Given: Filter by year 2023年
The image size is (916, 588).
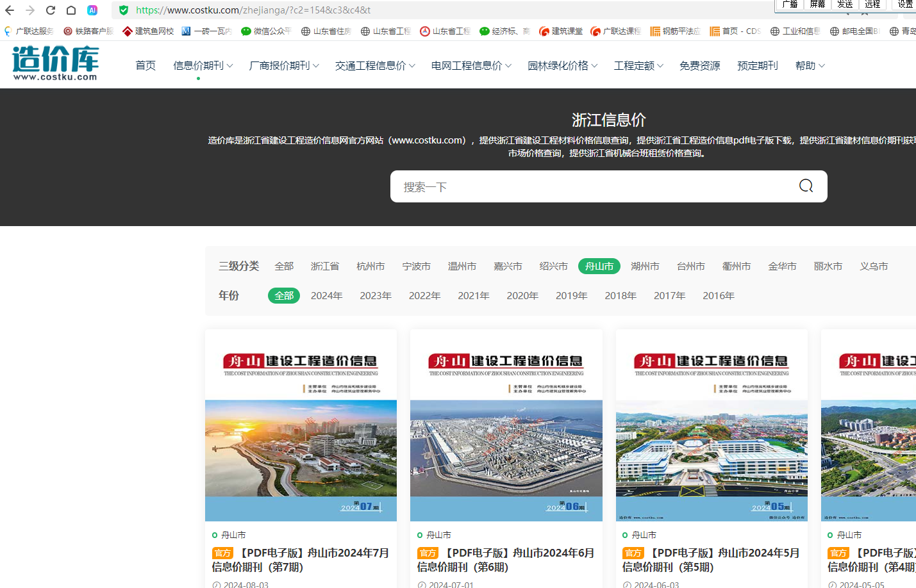Looking at the screenshot, I should click(376, 295).
